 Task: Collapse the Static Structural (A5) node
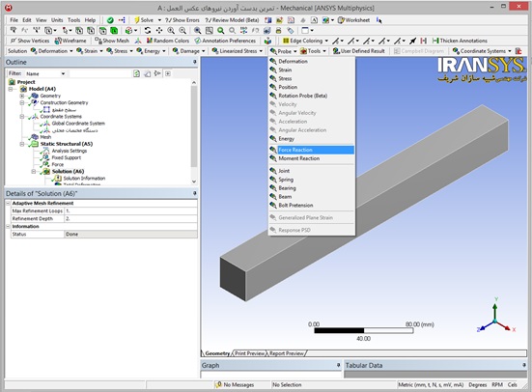point(22,144)
